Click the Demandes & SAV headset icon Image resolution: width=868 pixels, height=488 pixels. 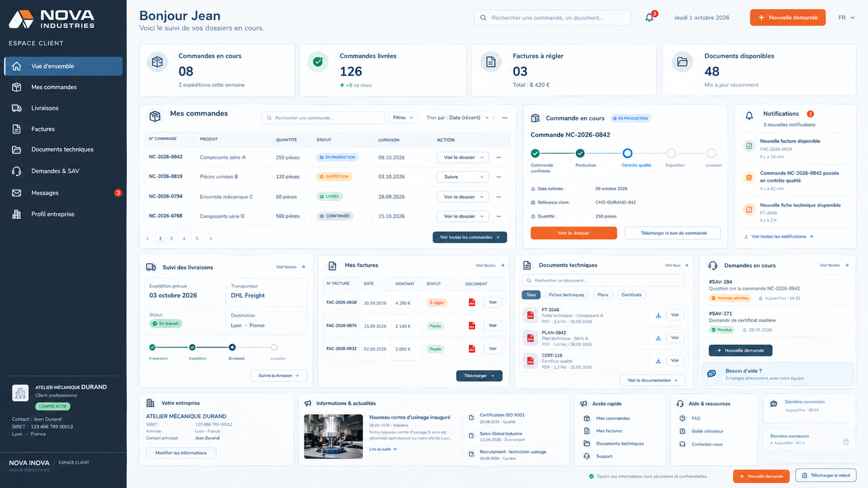tap(17, 171)
